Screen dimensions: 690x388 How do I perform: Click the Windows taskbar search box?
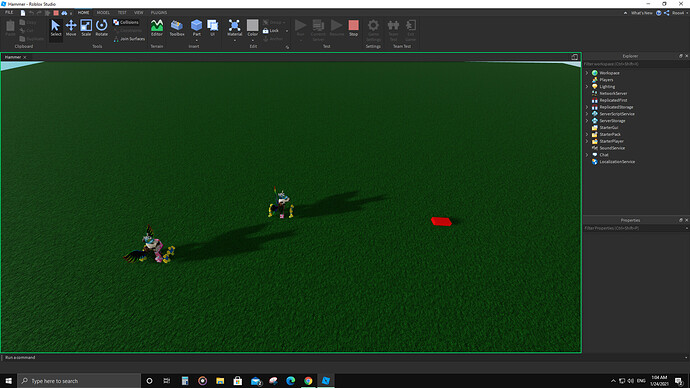coord(79,381)
